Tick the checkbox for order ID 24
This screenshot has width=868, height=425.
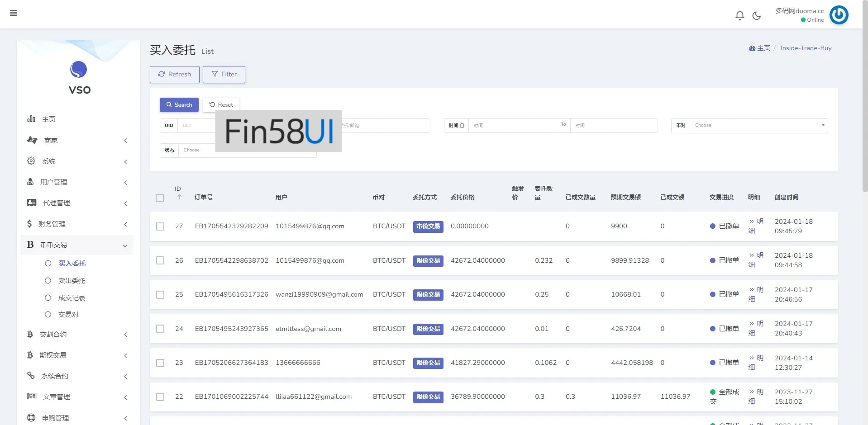pos(160,329)
